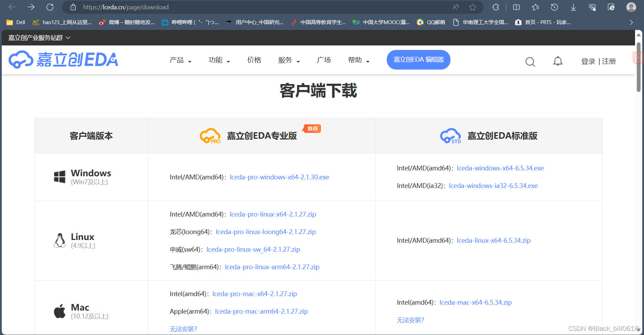Open the 广场 page
This screenshot has height=335, width=644.
(x=324, y=60)
